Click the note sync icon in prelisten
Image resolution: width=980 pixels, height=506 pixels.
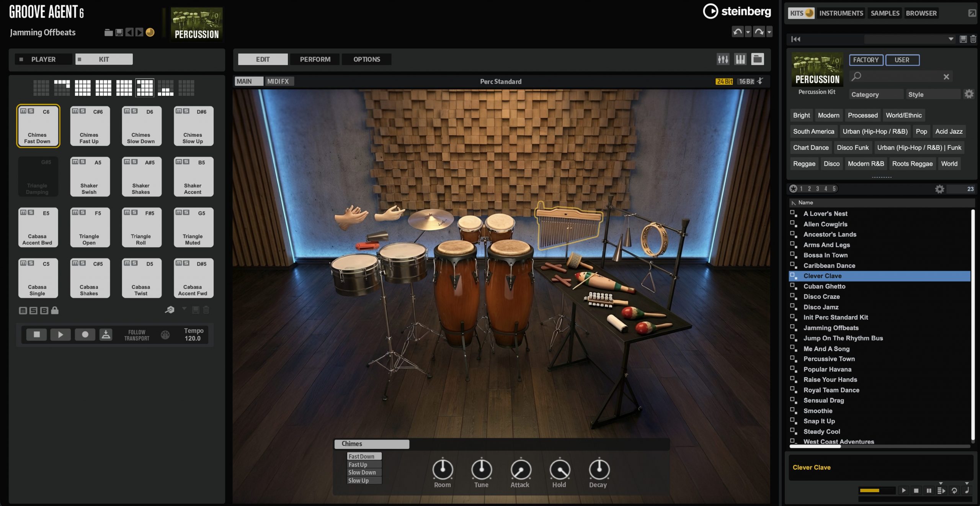pos(967,490)
